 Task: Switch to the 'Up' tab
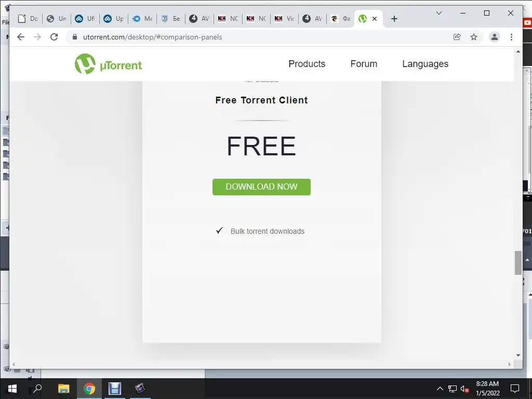pos(113,19)
